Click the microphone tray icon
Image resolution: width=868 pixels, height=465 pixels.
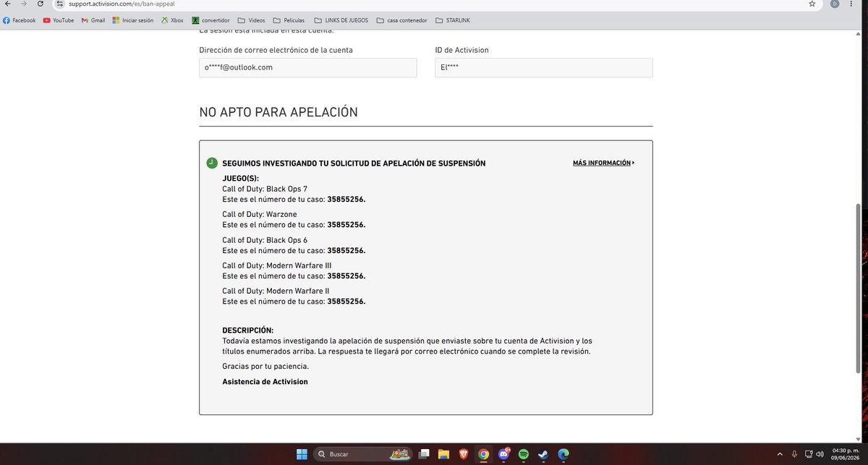(794, 454)
